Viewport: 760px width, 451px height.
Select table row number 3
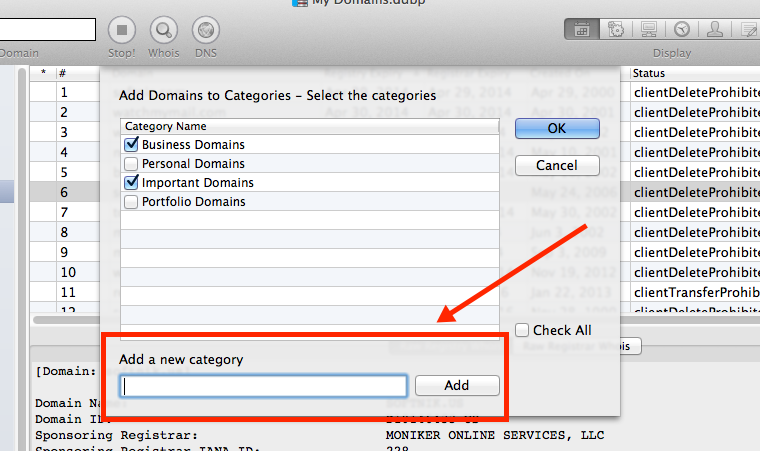[x=64, y=132]
